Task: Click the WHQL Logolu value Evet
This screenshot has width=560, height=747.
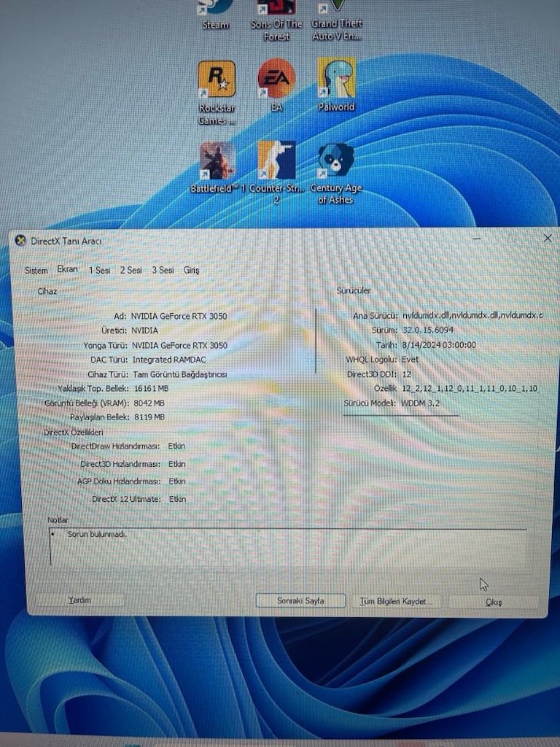Action: pyautogui.click(x=410, y=359)
